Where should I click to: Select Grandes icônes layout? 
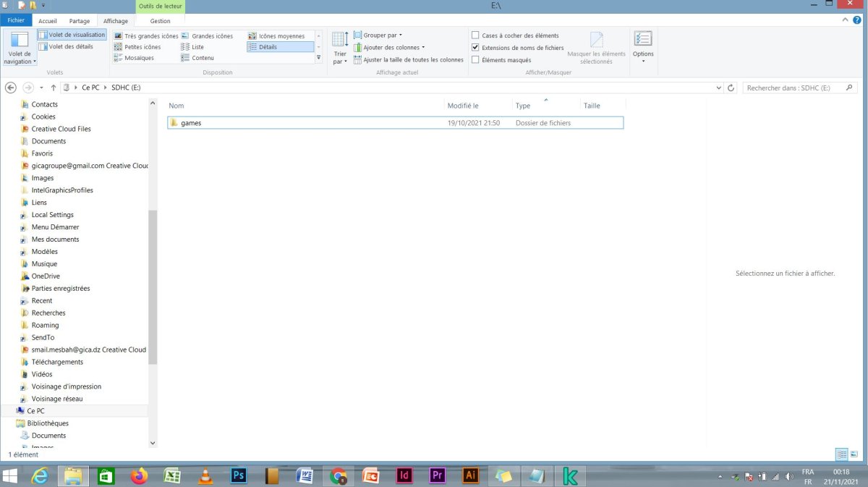(x=207, y=36)
